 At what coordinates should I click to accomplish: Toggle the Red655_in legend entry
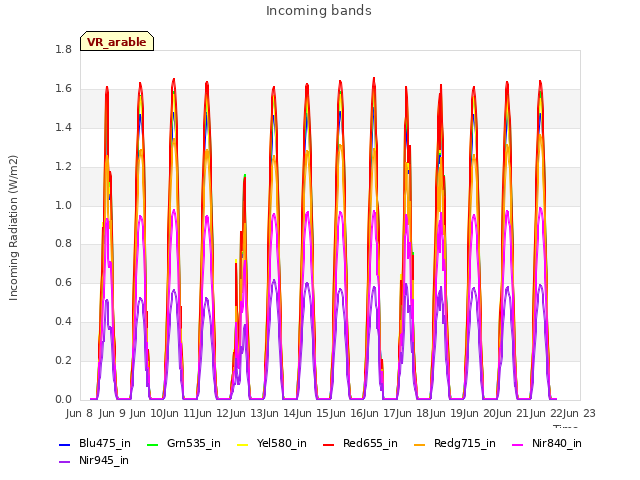coord(360,443)
